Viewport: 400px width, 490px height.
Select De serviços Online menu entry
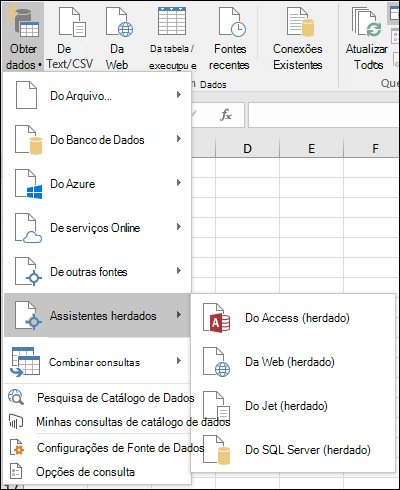click(97, 228)
